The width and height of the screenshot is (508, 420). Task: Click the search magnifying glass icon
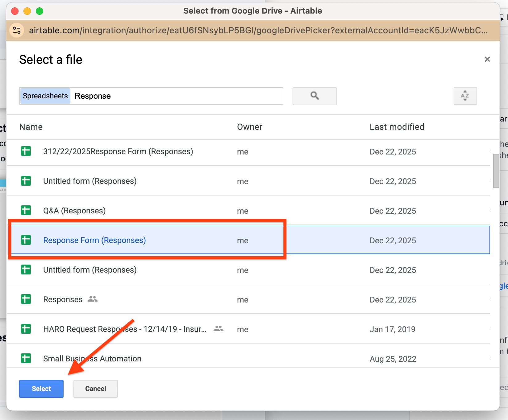(x=314, y=96)
